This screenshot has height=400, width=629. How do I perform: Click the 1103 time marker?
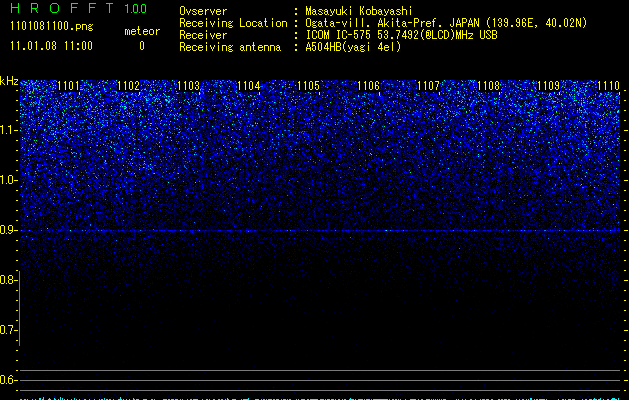(x=189, y=86)
